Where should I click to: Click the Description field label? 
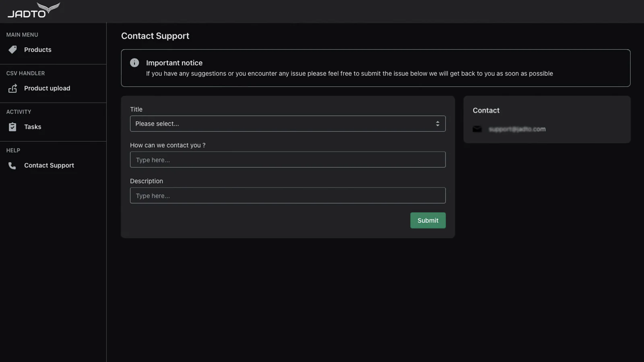tap(147, 181)
